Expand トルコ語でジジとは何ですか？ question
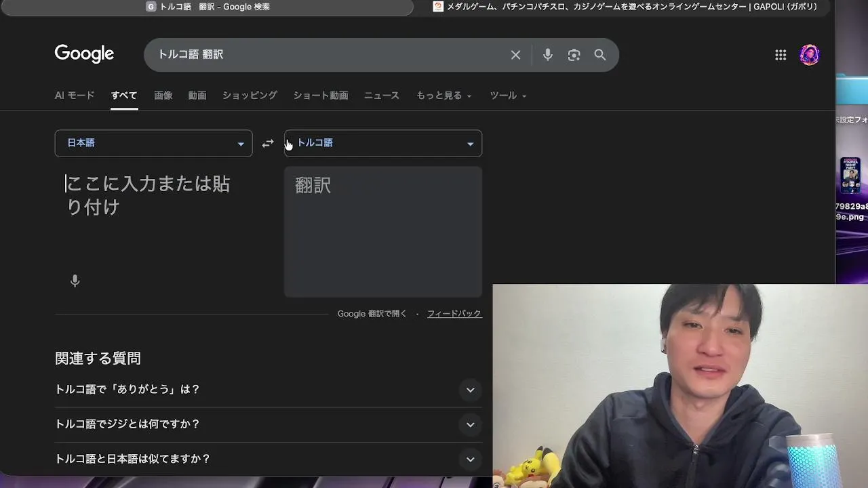The width and height of the screenshot is (868, 488). (268, 424)
